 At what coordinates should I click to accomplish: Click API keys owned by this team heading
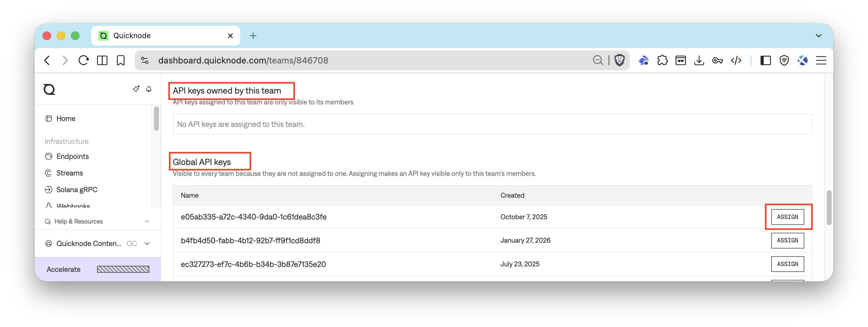tap(227, 91)
